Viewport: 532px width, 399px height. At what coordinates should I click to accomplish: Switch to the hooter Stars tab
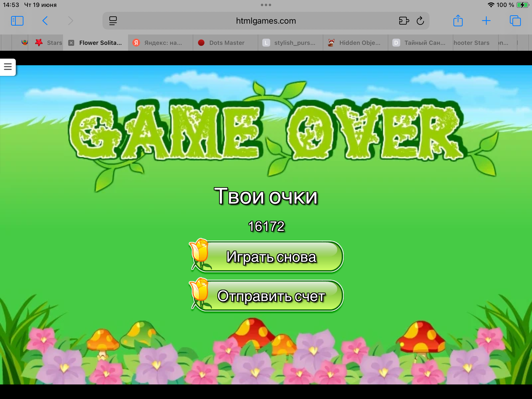[476, 43]
